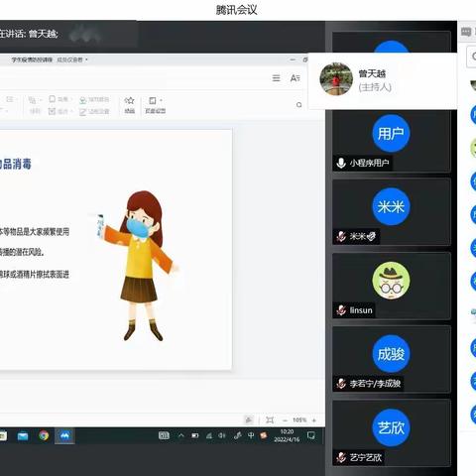The width and height of the screenshot is (476, 476).
Task: Click the muted mic icon beside 李若宁/李成骏
Action: (x=341, y=384)
